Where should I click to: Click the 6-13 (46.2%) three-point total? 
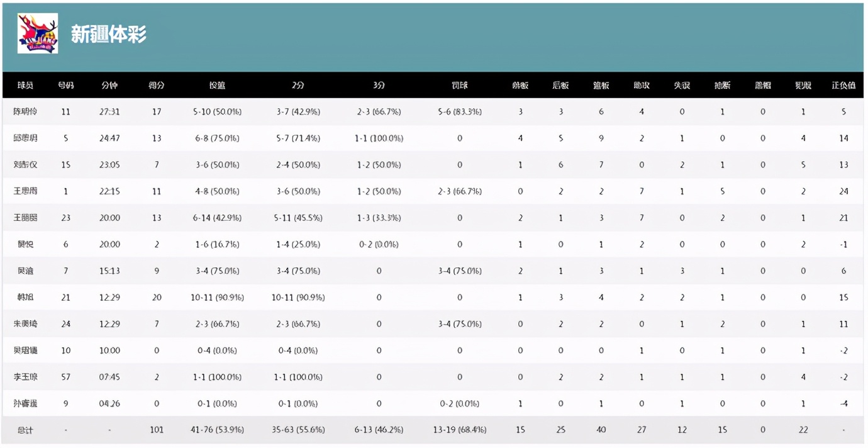379,430
